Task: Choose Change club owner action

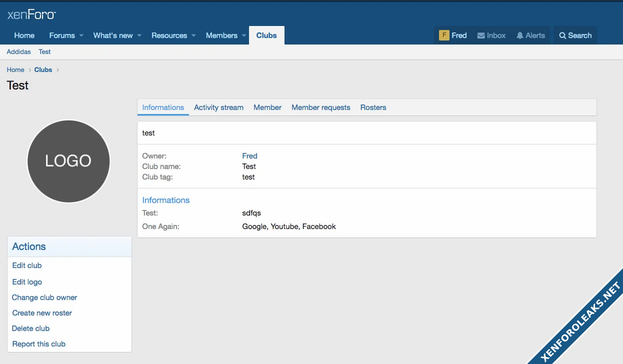Action: click(45, 298)
